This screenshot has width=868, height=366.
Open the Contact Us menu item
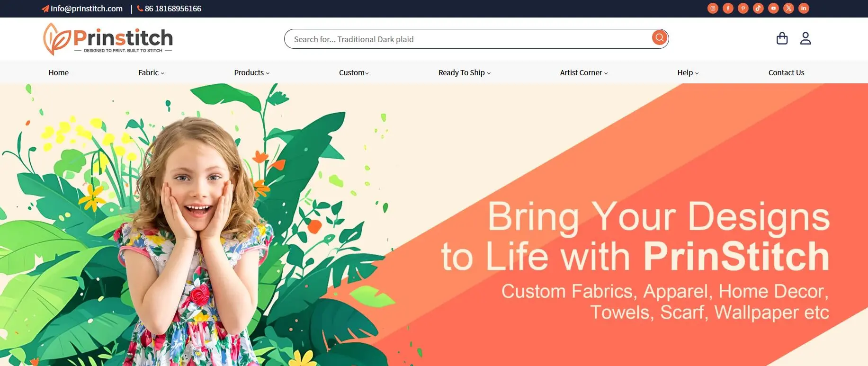(787, 72)
